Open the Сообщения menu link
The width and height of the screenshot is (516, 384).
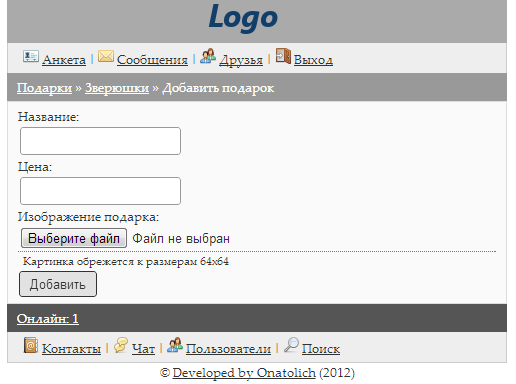point(152,60)
